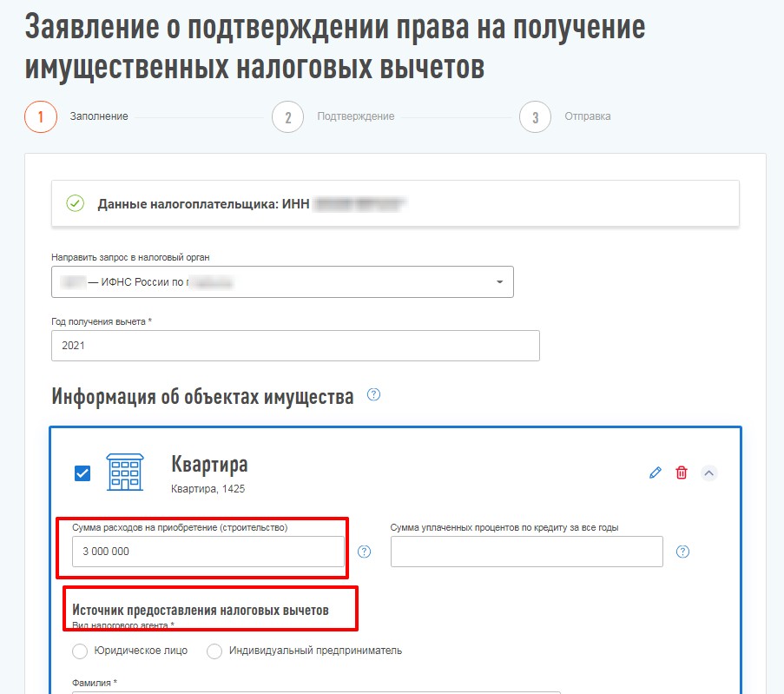784x694 pixels.
Task: Click the step 1 circle Заполнение
Action: point(41,117)
